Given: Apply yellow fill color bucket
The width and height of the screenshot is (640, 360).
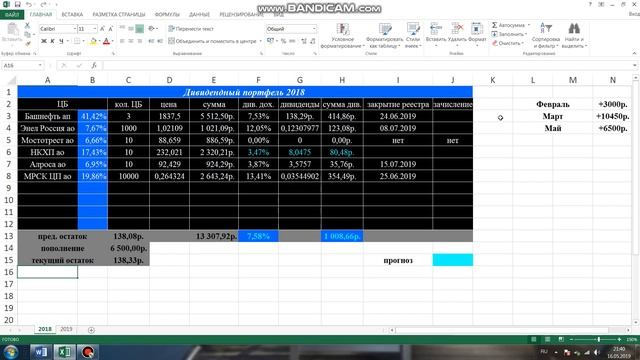Looking at the screenshot, I should tap(93, 41).
